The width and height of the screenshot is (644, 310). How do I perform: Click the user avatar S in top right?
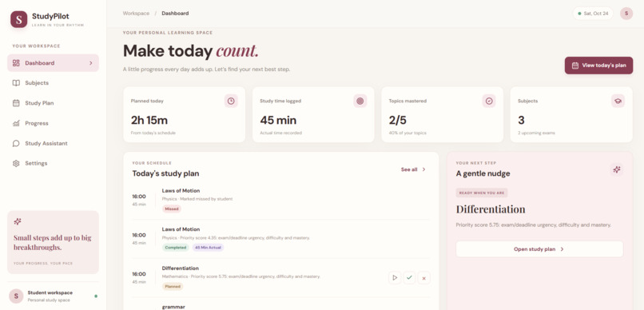point(626,13)
